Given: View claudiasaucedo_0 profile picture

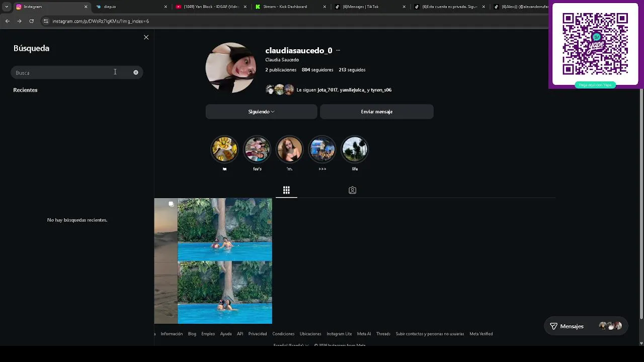Looking at the screenshot, I should point(230,68).
